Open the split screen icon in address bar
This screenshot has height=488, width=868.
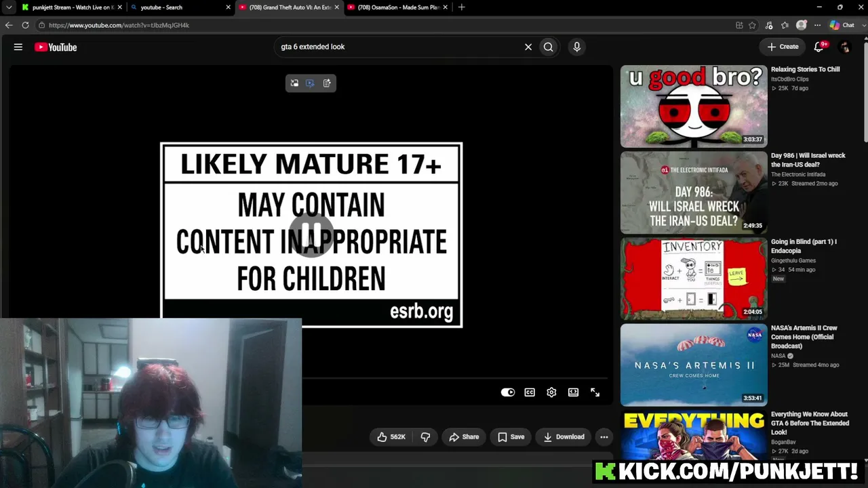click(739, 25)
